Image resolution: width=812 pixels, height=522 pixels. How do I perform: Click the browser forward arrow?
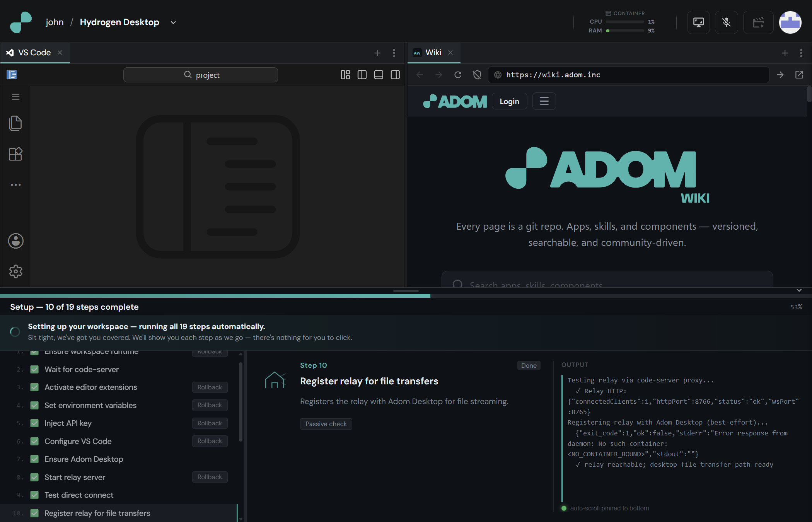pyautogui.click(x=438, y=75)
